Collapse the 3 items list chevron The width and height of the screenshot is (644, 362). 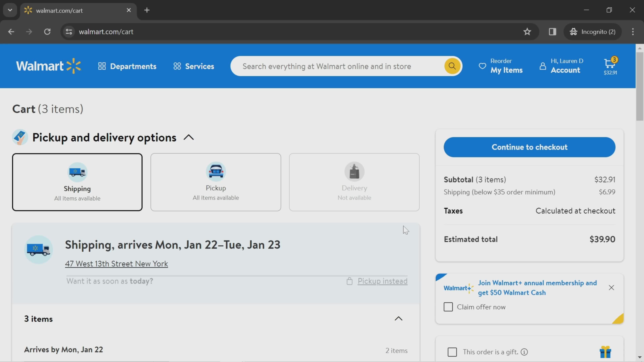point(398,319)
